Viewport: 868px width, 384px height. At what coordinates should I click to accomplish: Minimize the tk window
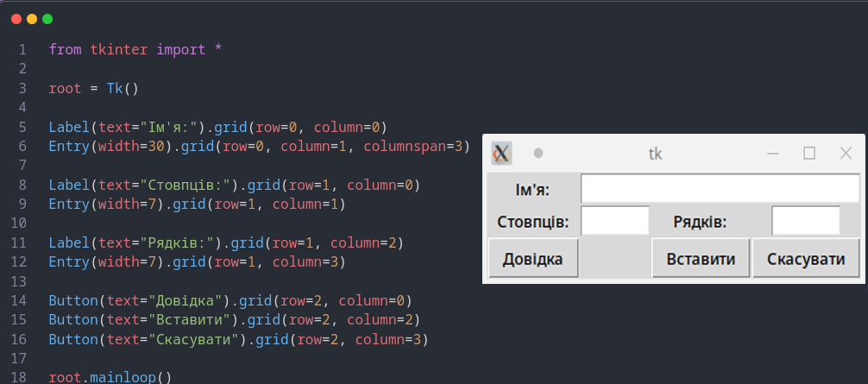tap(773, 154)
